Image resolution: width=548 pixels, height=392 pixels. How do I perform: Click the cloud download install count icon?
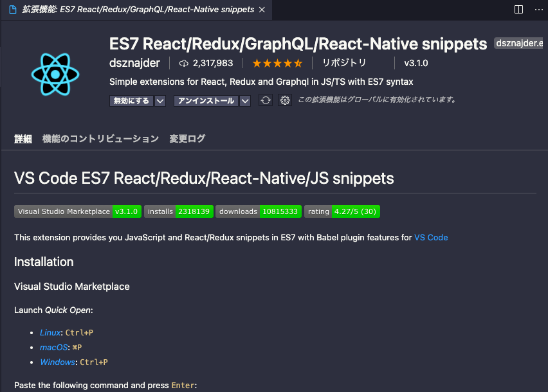183,63
